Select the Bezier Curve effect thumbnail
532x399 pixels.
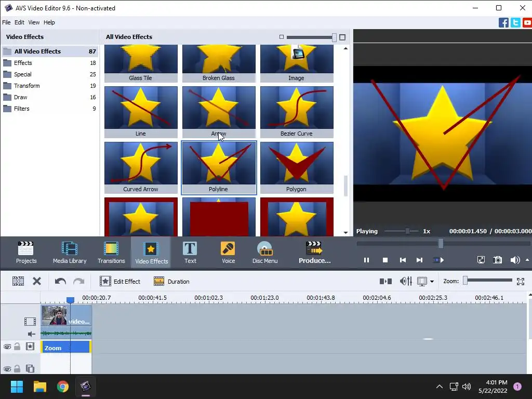coord(297,112)
